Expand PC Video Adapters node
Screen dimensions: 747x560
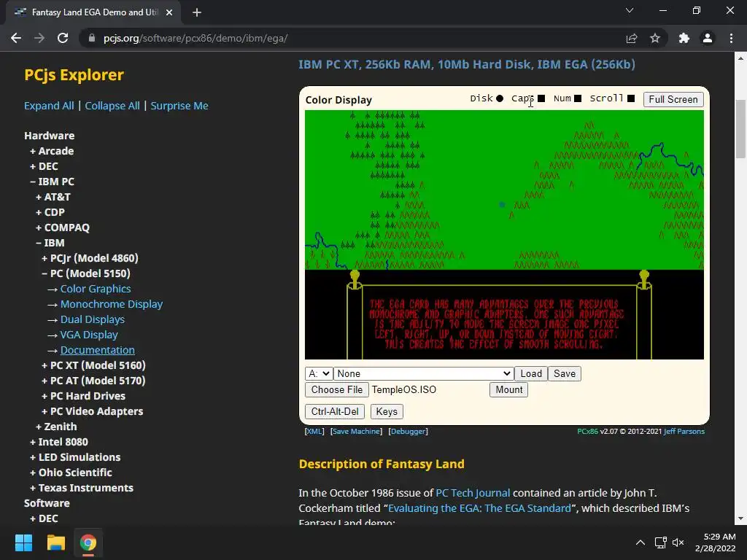click(92, 411)
